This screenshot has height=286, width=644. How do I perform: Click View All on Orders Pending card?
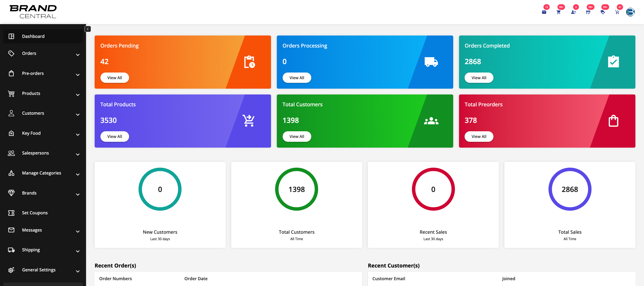[x=114, y=77]
